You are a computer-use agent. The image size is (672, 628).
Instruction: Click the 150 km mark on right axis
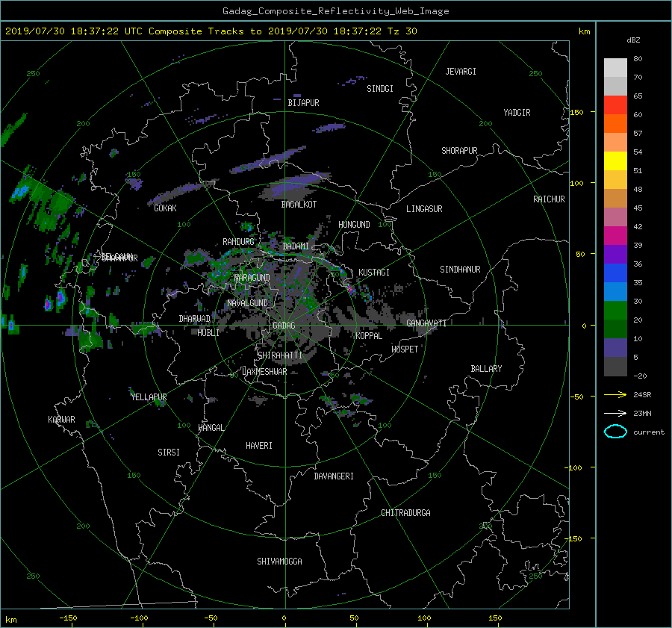click(576, 112)
